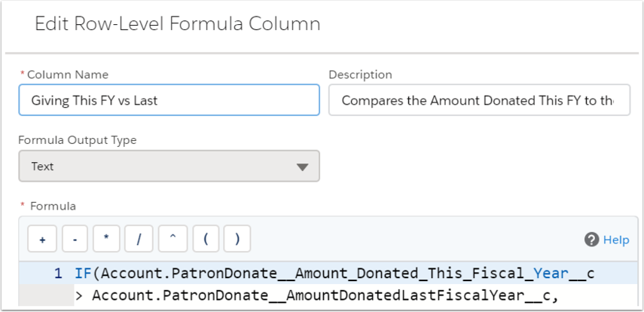The image size is (644, 312).
Task: Insert open parenthesis into formula
Action: pyautogui.click(x=206, y=239)
